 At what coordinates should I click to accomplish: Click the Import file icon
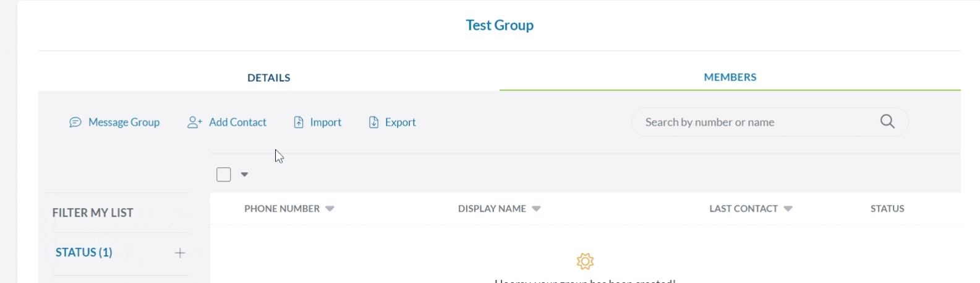299,123
